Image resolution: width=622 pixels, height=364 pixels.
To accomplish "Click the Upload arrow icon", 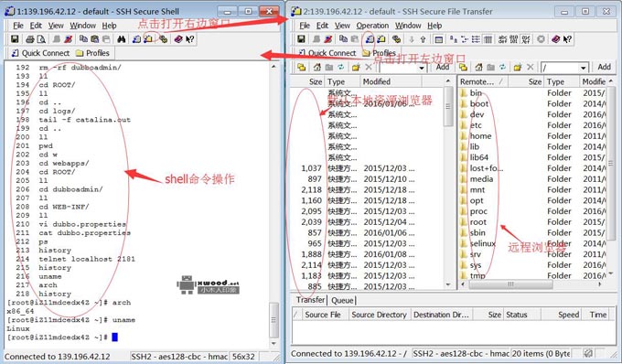I will (x=424, y=38).
